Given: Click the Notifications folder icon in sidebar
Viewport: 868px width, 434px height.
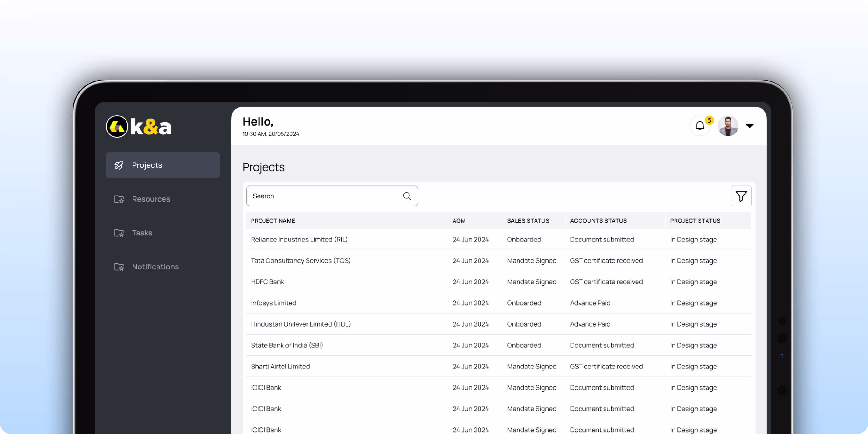Looking at the screenshot, I should coord(119,267).
